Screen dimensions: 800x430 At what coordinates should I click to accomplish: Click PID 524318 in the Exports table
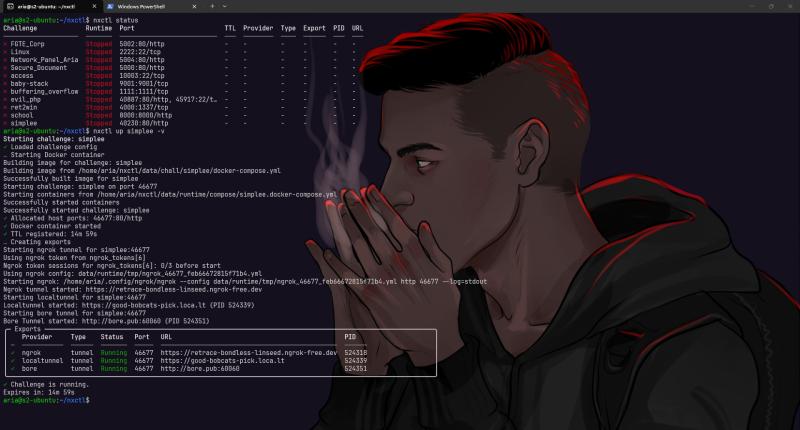356,352
